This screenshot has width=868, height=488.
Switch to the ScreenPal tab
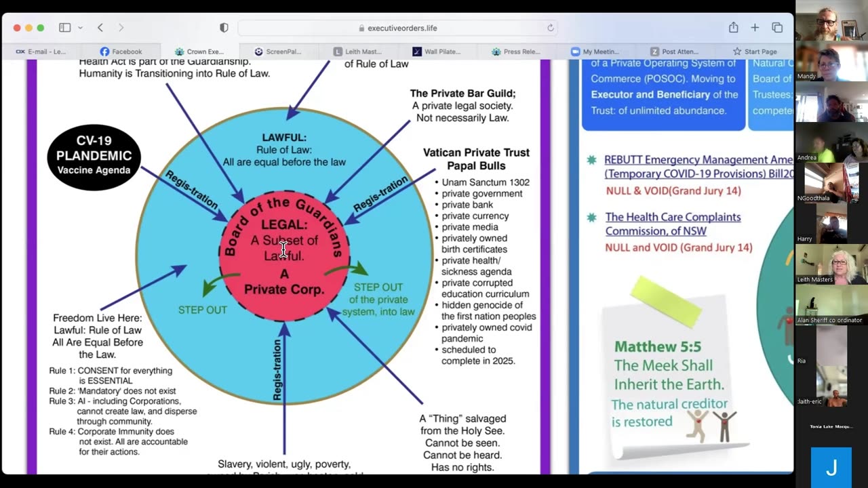click(x=278, y=52)
